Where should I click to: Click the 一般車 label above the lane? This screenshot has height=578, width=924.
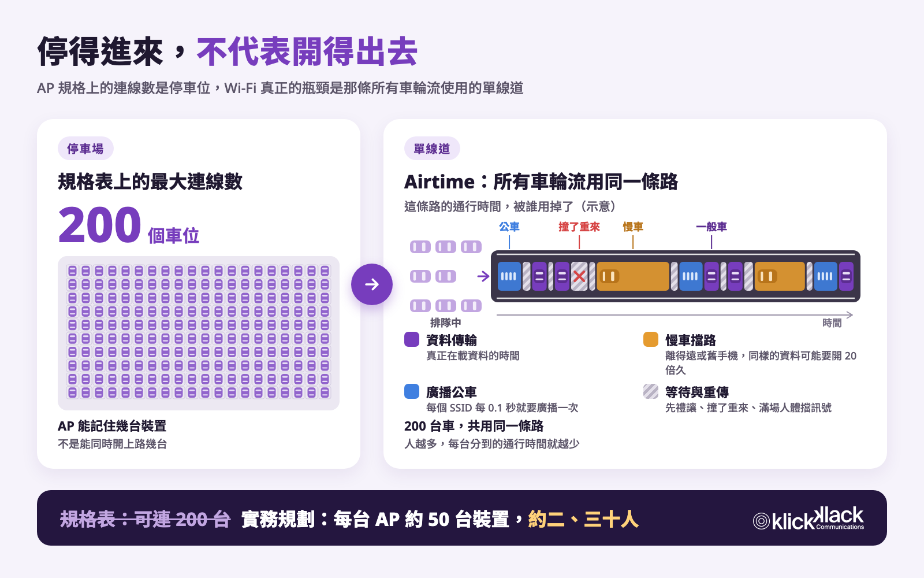click(x=711, y=227)
